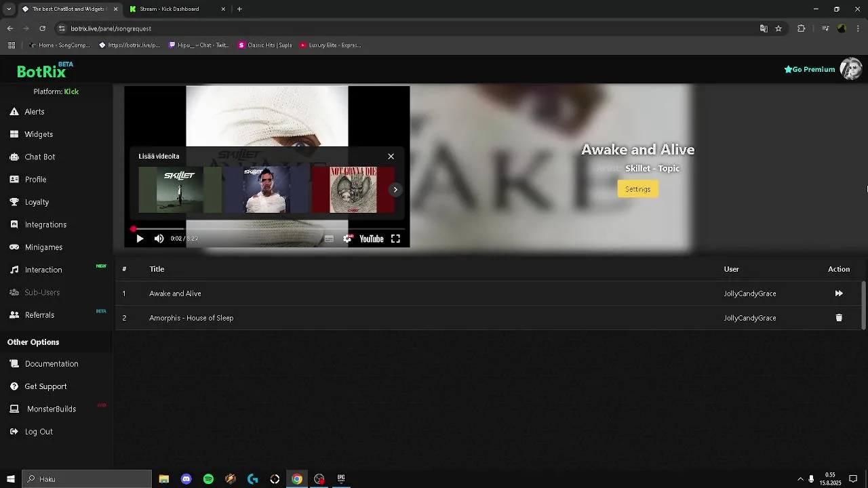Viewport: 868px width, 488px height.
Task: Select Amorphis - House of Sleep title
Action: click(191, 318)
